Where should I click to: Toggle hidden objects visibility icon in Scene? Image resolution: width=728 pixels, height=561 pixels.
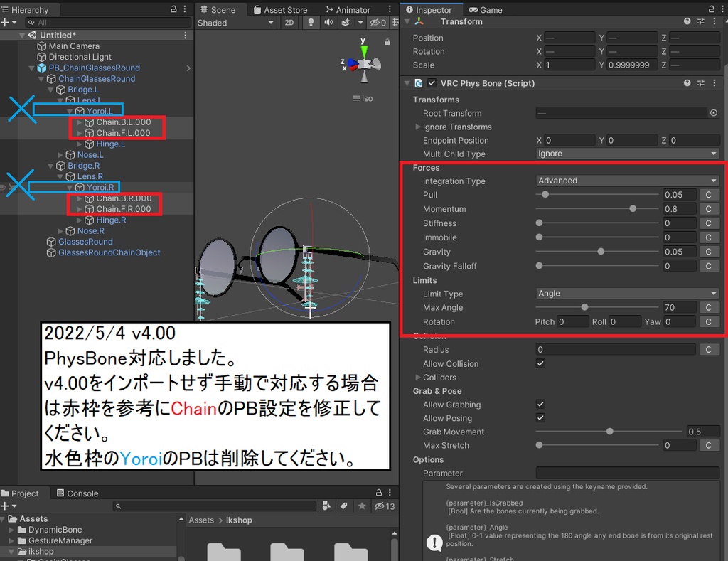point(378,22)
